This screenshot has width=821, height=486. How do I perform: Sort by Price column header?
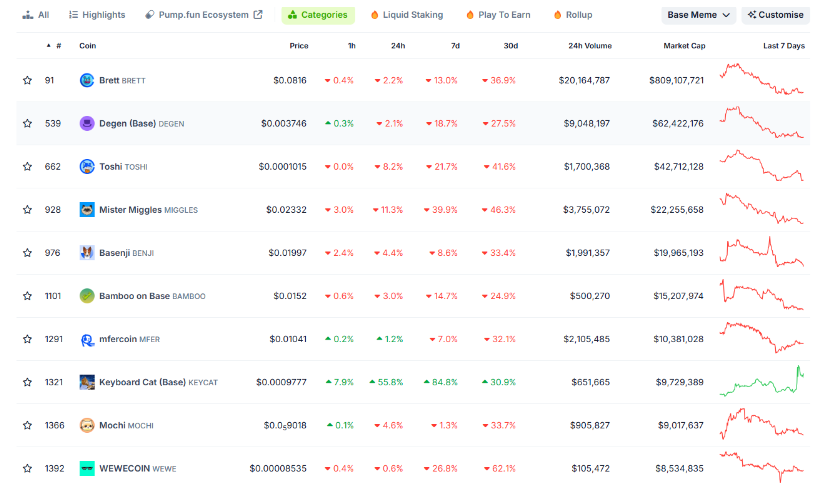click(299, 46)
